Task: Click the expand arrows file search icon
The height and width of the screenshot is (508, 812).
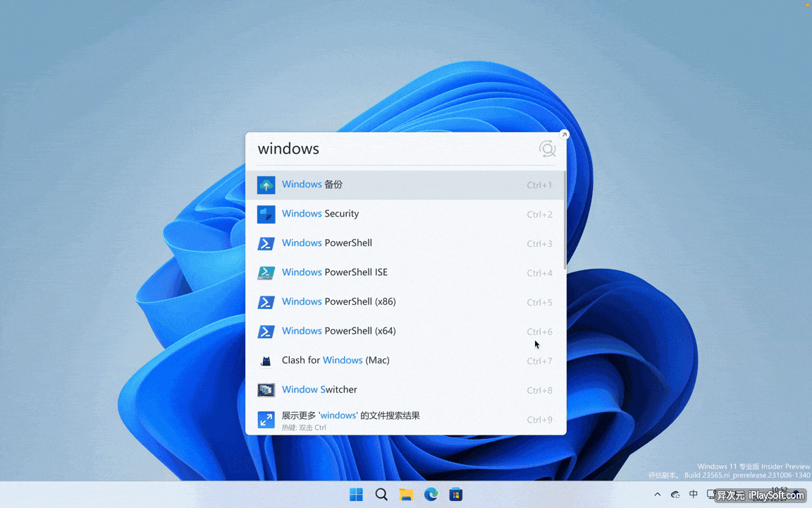Action: [266, 419]
